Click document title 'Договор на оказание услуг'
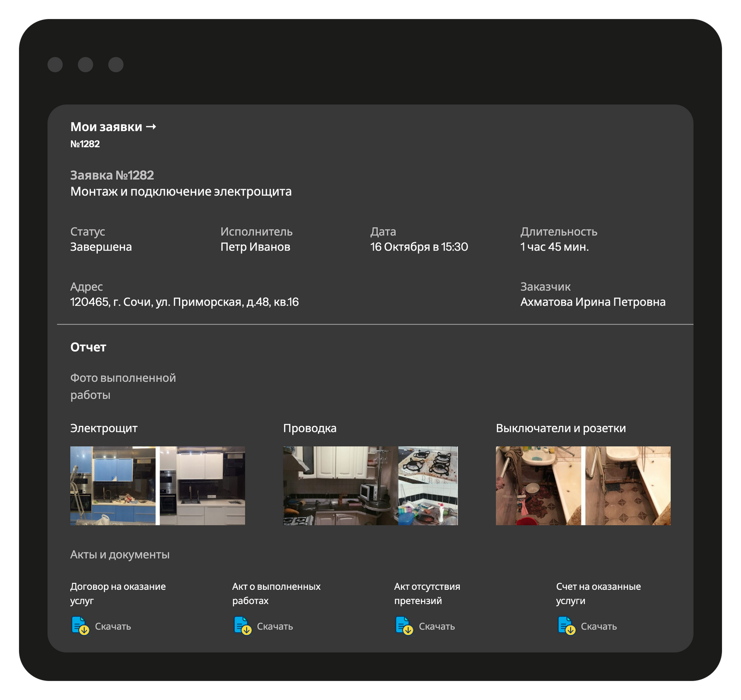741x700 pixels. coord(118,594)
